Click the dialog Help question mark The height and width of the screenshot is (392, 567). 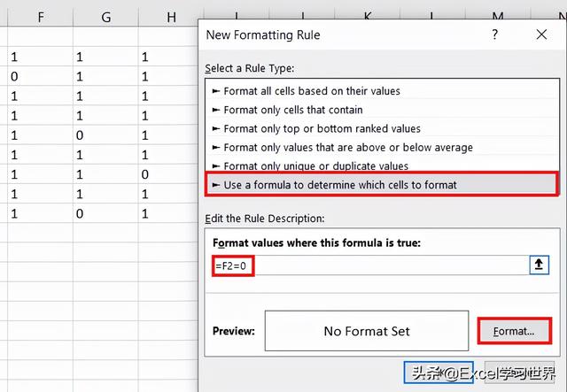click(494, 35)
